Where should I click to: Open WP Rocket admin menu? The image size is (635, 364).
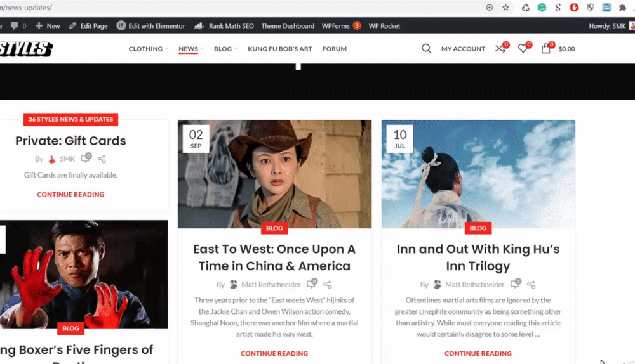pyautogui.click(x=384, y=26)
